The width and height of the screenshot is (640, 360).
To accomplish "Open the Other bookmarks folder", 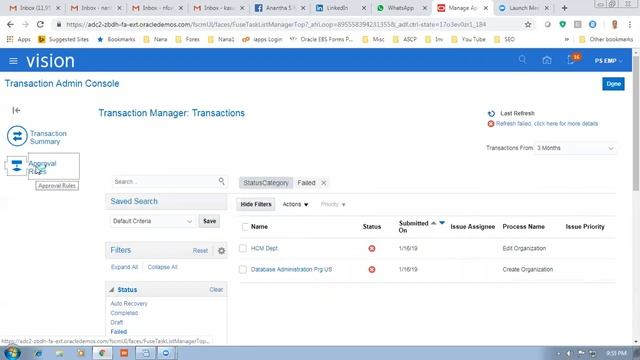I will pyautogui.click(x=607, y=39).
